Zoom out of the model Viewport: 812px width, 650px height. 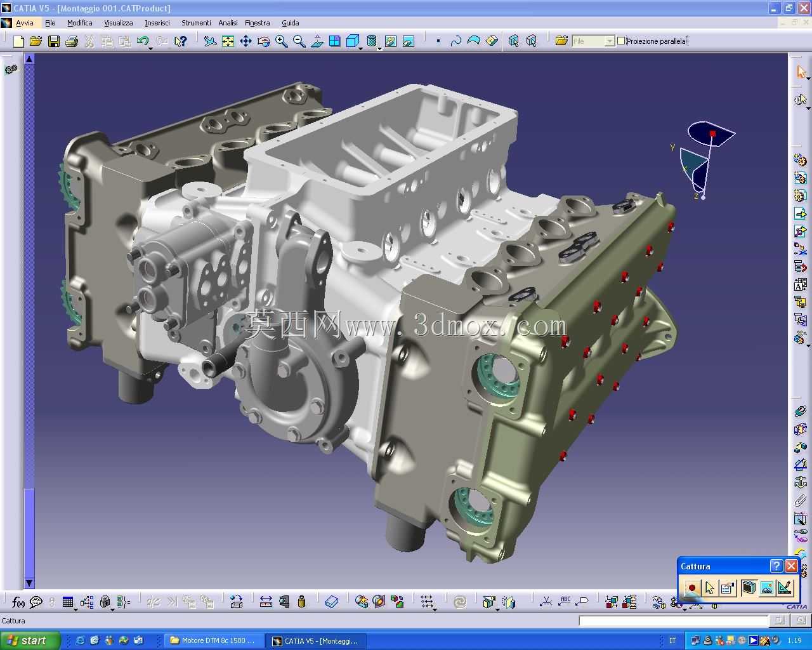click(299, 41)
